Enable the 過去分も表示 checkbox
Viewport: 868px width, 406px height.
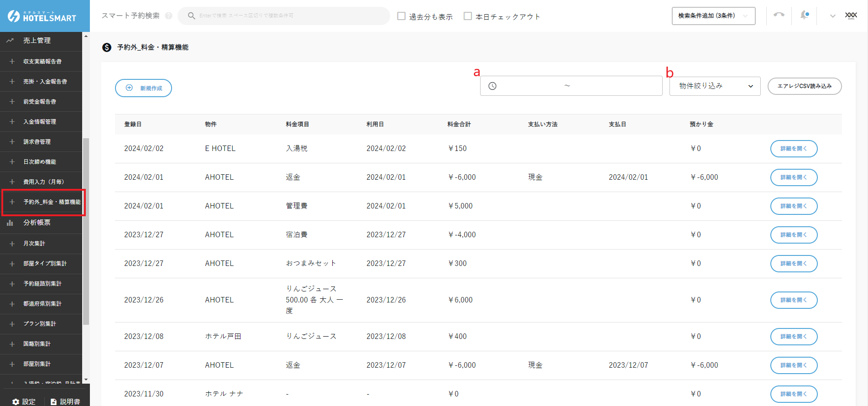point(402,16)
